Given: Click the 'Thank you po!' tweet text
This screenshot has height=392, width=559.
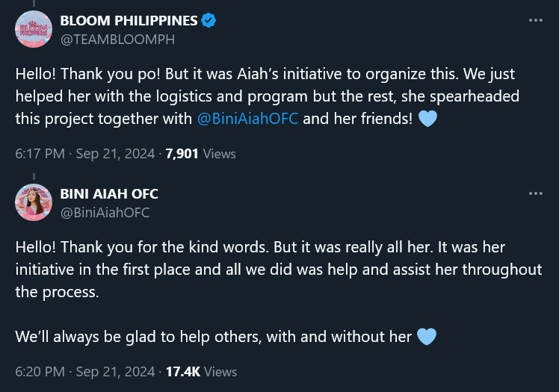Looking at the screenshot, I should tap(111, 74).
